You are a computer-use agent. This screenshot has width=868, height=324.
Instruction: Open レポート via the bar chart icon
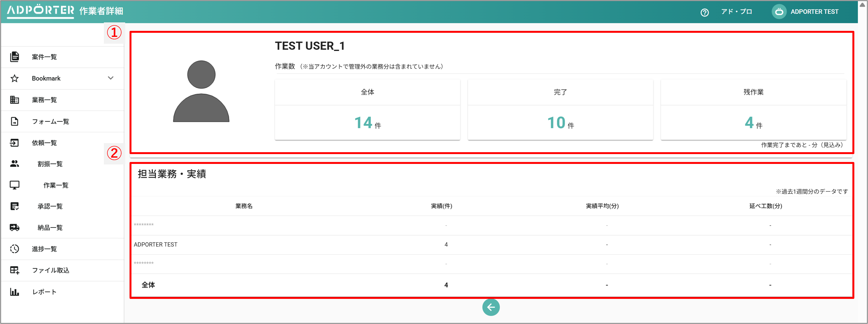[x=14, y=292]
